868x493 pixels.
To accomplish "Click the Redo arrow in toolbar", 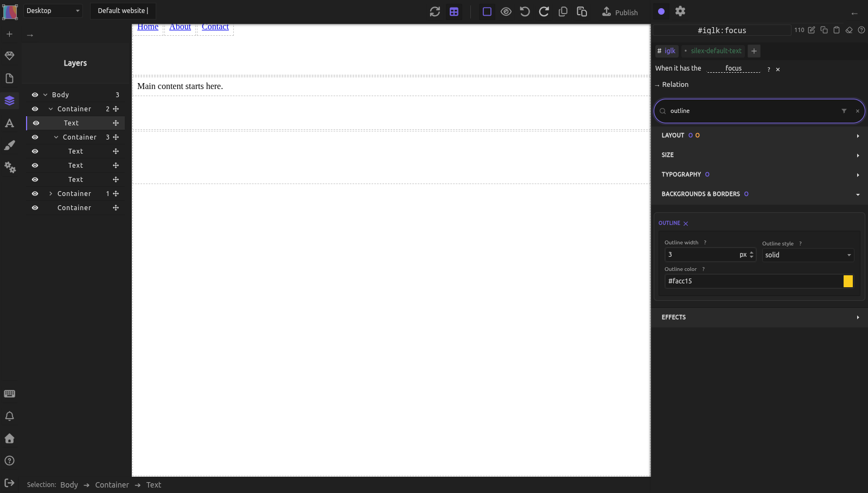I will click(544, 11).
